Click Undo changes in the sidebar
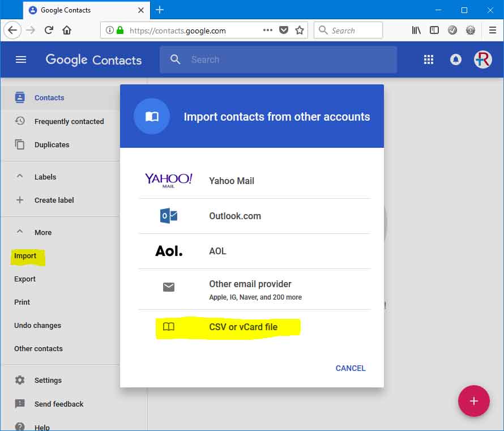The height and width of the screenshot is (431, 504). pyautogui.click(x=37, y=325)
